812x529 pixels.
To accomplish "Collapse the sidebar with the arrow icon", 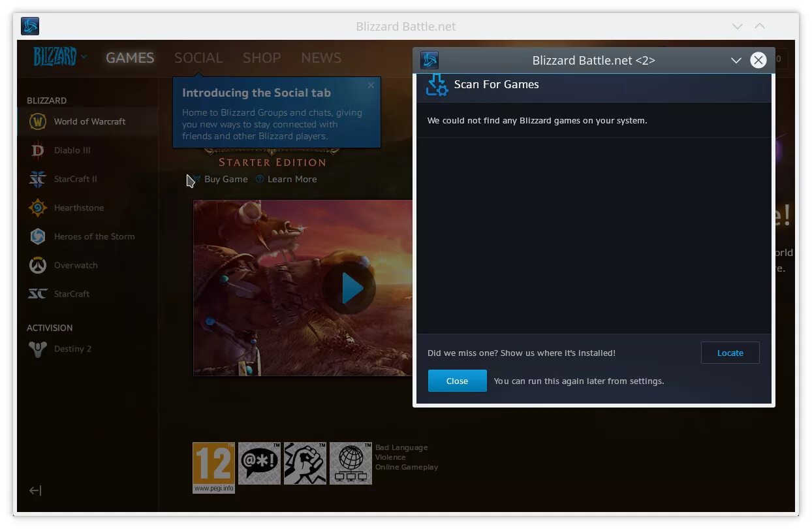I will click(x=35, y=490).
